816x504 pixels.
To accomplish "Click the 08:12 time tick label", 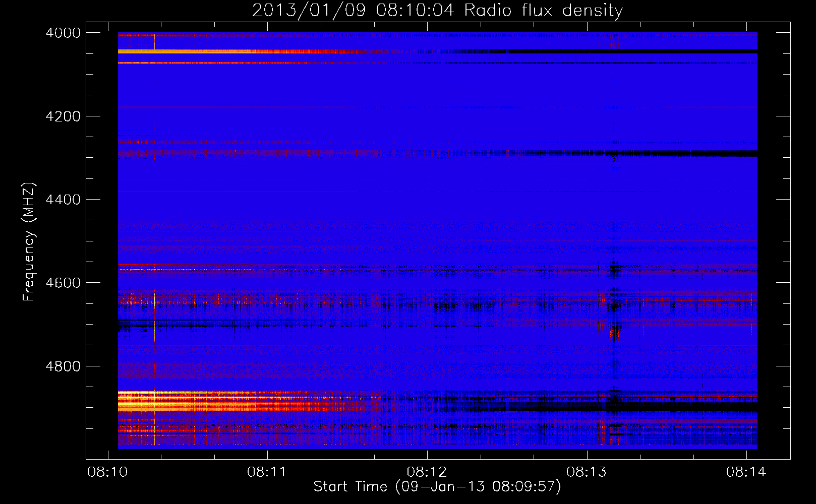I will (427, 472).
